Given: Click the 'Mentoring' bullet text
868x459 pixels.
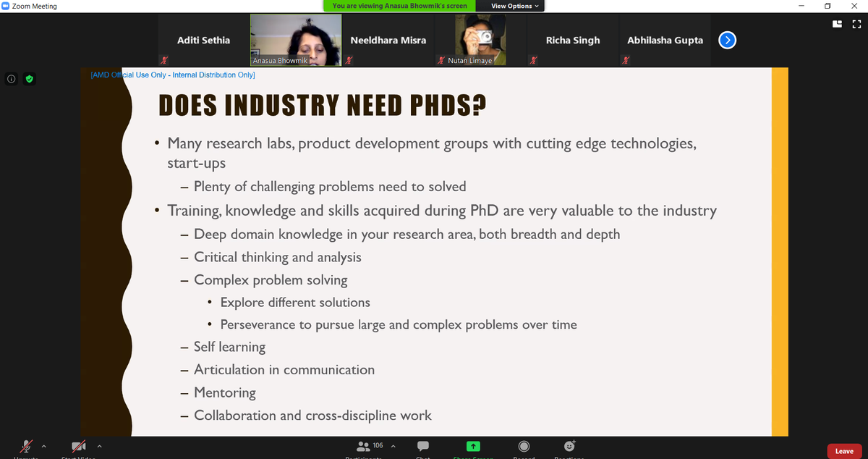Looking at the screenshot, I should [x=225, y=393].
